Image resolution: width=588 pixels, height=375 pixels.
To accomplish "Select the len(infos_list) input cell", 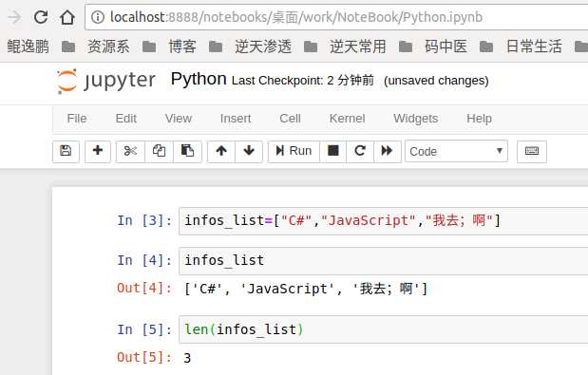I will (383, 329).
